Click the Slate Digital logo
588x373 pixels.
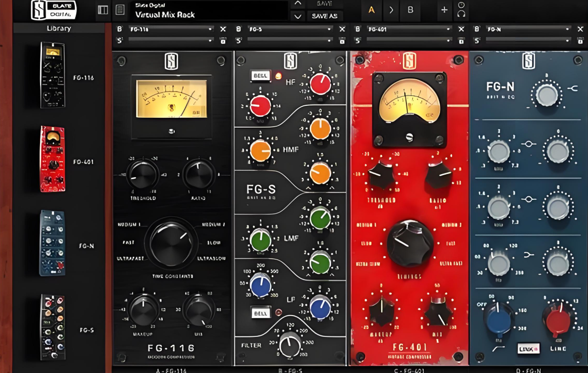tap(53, 10)
